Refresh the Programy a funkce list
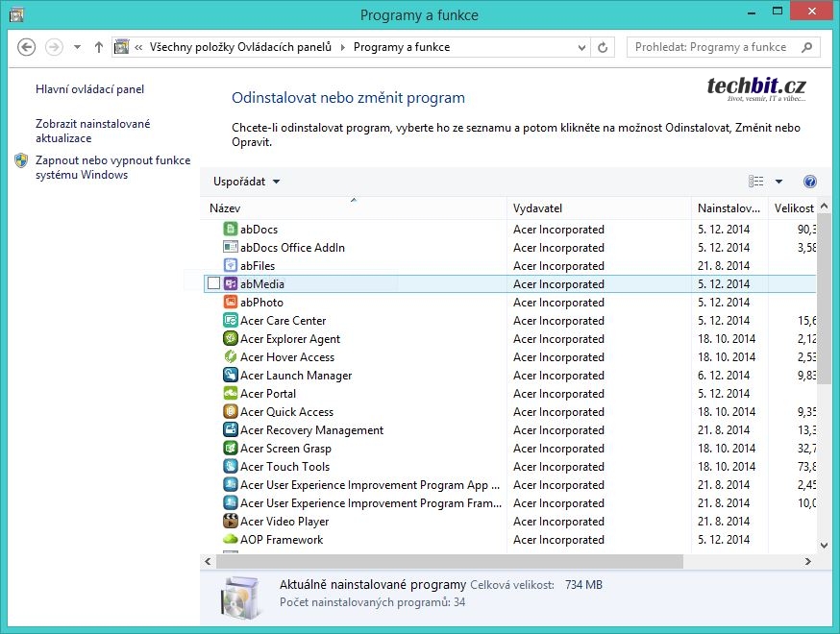 point(603,47)
